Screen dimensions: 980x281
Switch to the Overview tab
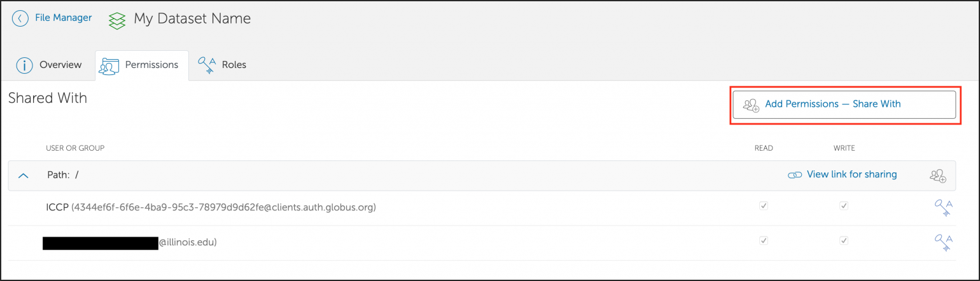coord(60,65)
